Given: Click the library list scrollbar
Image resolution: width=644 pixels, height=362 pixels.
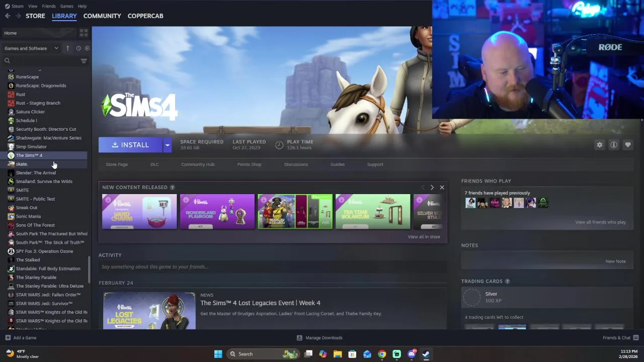Looking at the screenshot, I should pos(89,269).
